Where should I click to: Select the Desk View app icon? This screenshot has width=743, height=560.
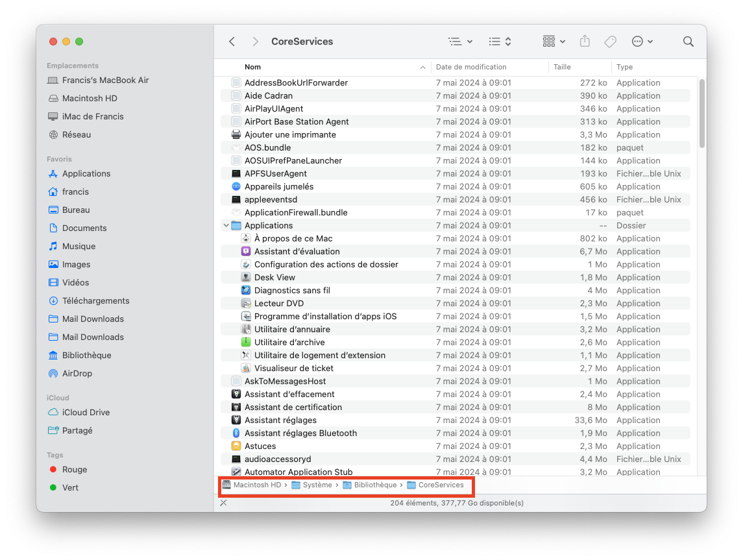[246, 278]
